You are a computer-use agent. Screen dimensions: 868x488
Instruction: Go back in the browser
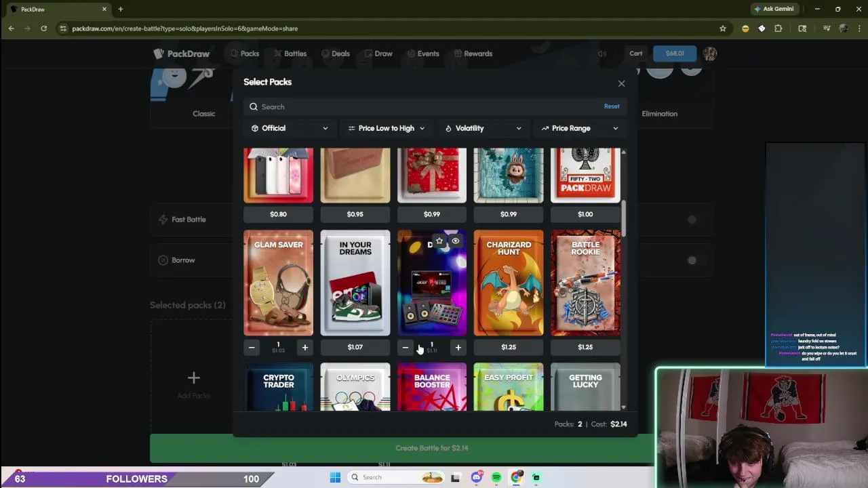[x=12, y=28]
